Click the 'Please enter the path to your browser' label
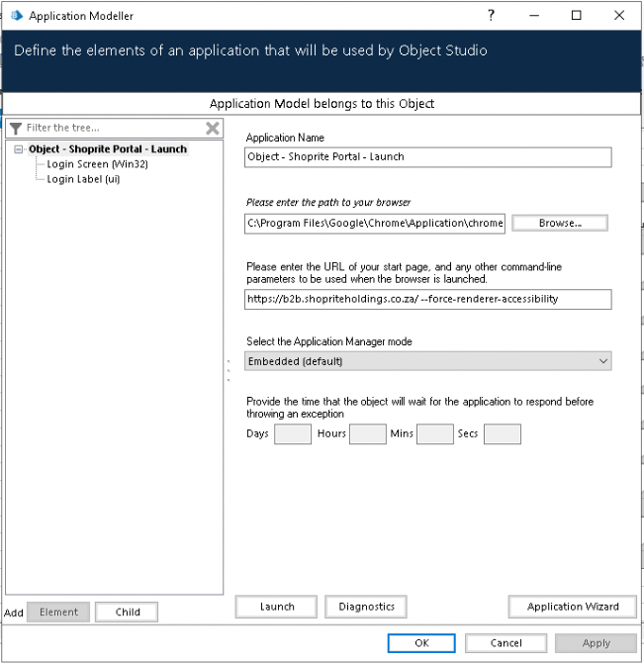The image size is (644, 664). coord(328,203)
